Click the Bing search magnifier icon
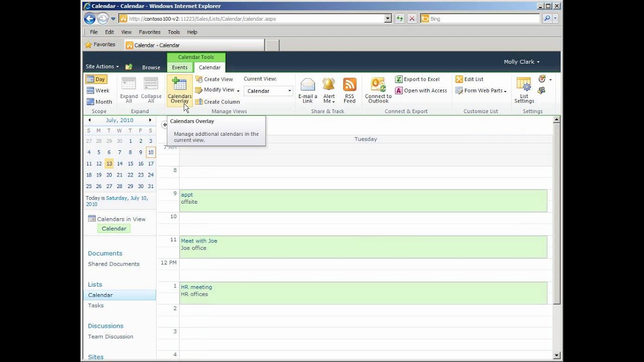This screenshot has width=644, height=362. (547, 19)
